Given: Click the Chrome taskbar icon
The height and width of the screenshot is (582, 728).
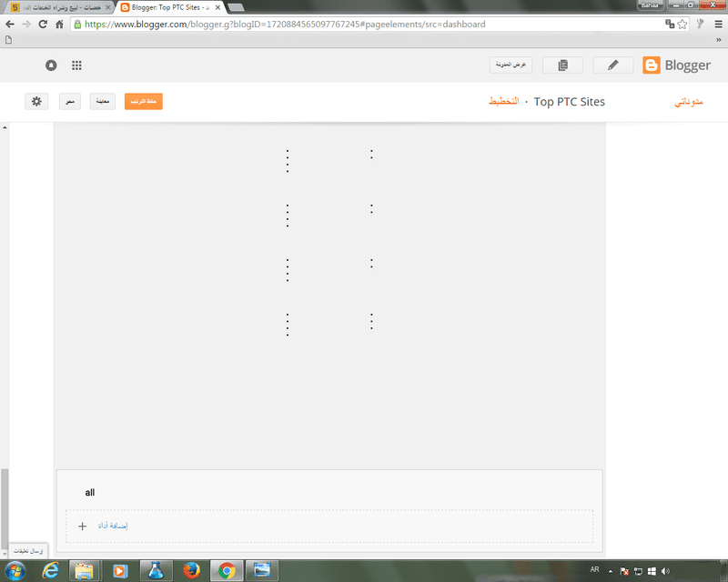Looking at the screenshot, I should pyautogui.click(x=227, y=570).
